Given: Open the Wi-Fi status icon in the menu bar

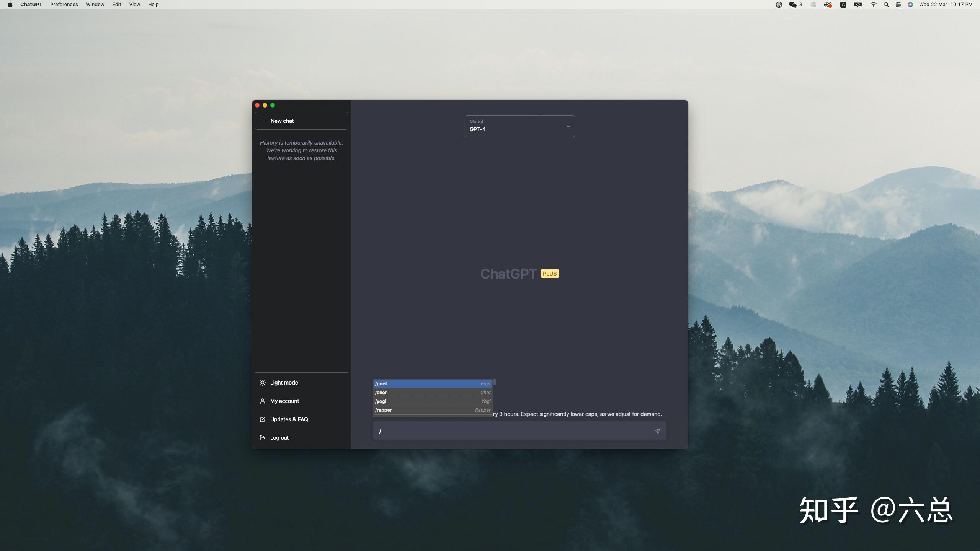Looking at the screenshot, I should pos(873,5).
